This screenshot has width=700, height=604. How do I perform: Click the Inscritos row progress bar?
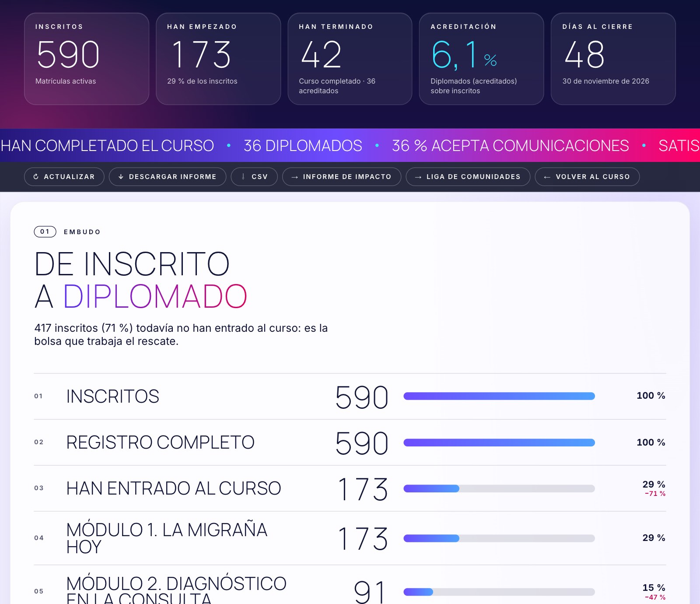[x=499, y=396]
